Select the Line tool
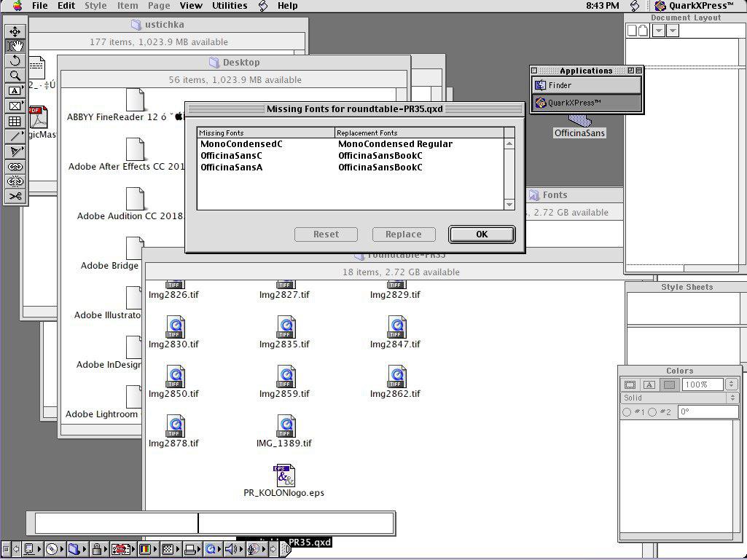This screenshot has height=560, width=747. click(x=15, y=136)
